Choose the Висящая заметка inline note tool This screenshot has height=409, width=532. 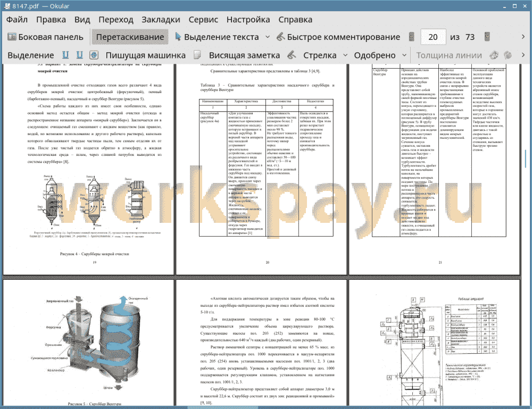pyautogui.click(x=244, y=55)
